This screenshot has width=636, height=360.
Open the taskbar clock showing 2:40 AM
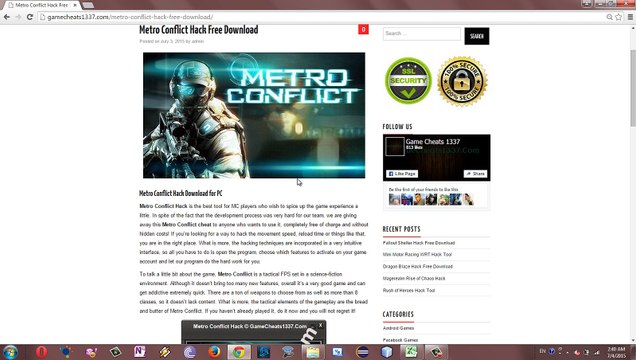(616, 352)
